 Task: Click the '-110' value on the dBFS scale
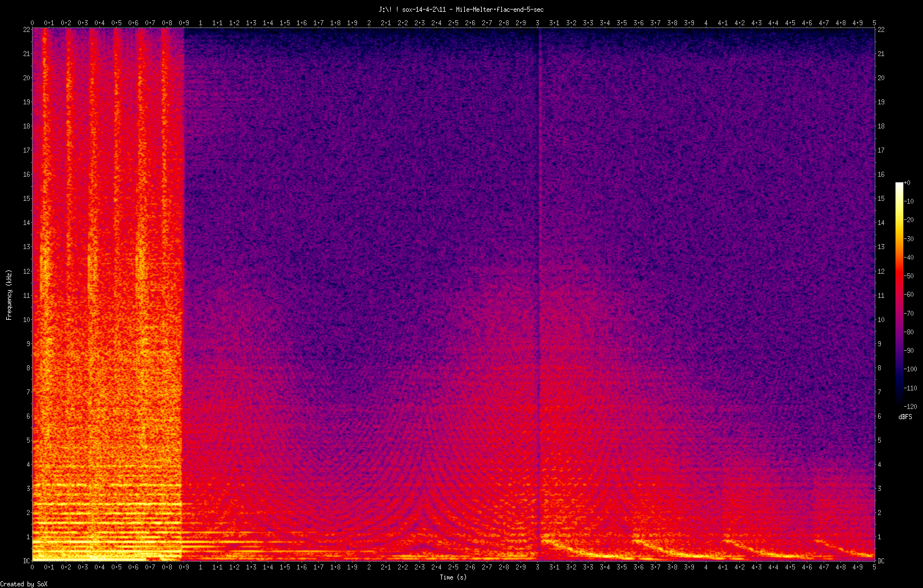[911, 388]
